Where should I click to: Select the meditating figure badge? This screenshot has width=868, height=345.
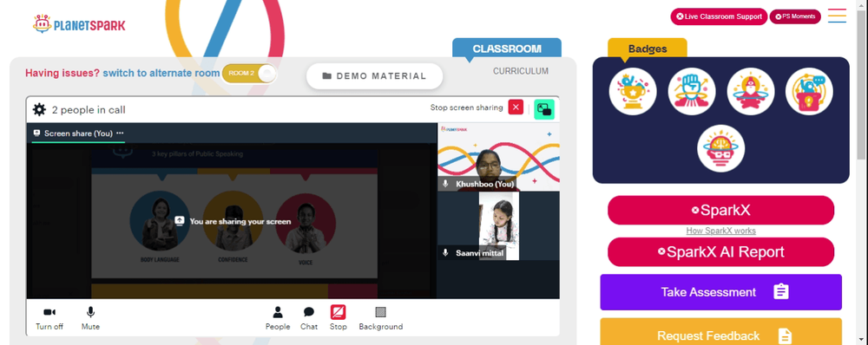[750, 91]
